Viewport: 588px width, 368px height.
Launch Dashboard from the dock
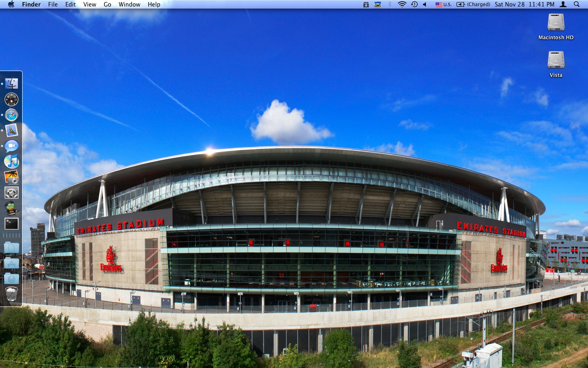coord(11,99)
